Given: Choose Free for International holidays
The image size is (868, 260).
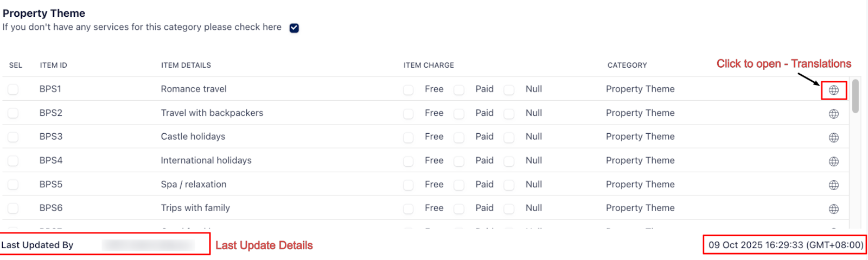Looking at the screenshot, I should coord(409,161).
